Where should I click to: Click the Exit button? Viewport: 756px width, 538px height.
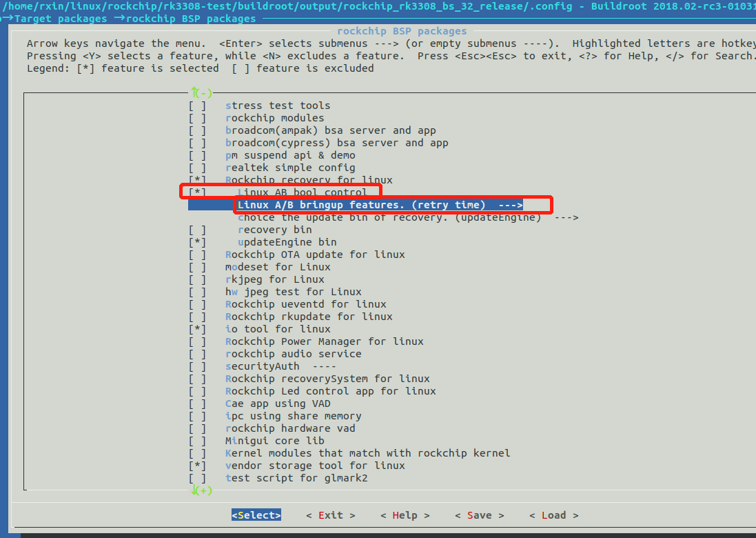pyautogui.click(x=331, y=515)
